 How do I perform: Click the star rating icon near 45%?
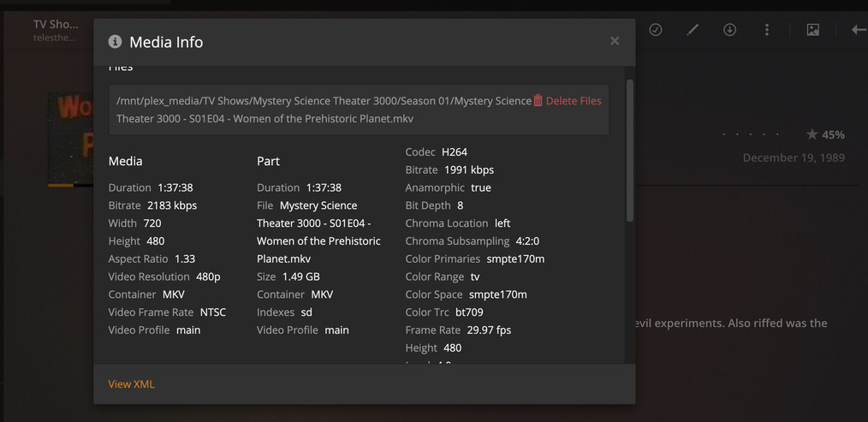coord(812,134)
